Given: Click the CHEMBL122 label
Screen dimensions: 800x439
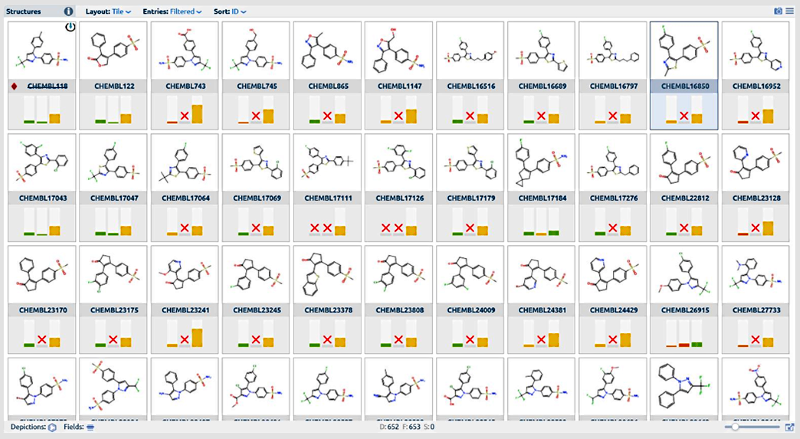Looking at the screenshot, I should 113,87.
